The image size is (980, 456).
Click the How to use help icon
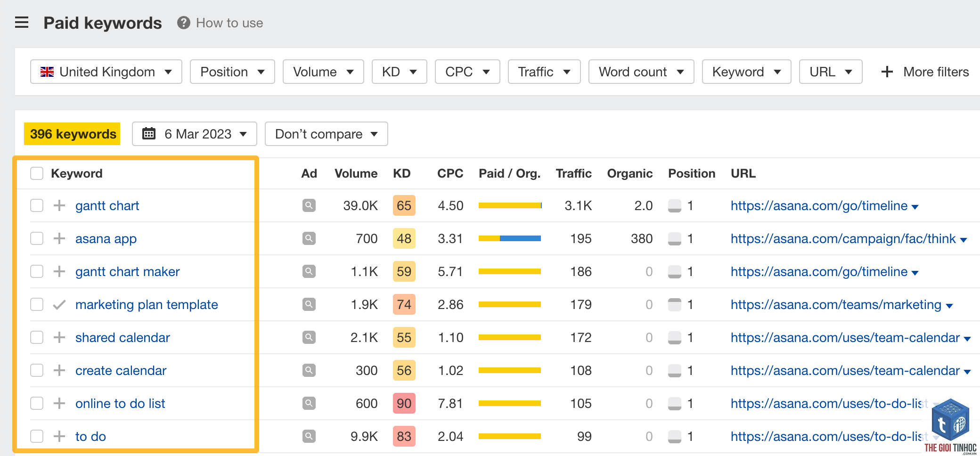pyautogui.click(x=183, y=23)
